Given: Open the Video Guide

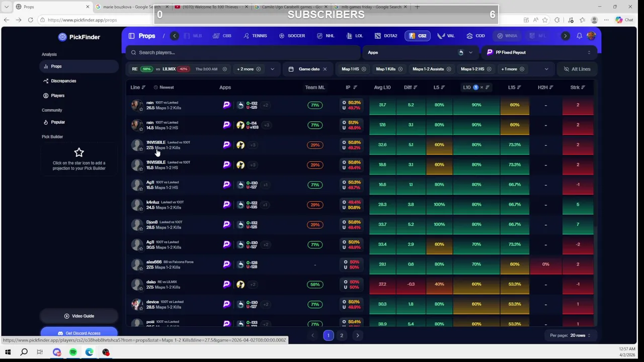Looking at the screenshot, I should tap(79, 316).
